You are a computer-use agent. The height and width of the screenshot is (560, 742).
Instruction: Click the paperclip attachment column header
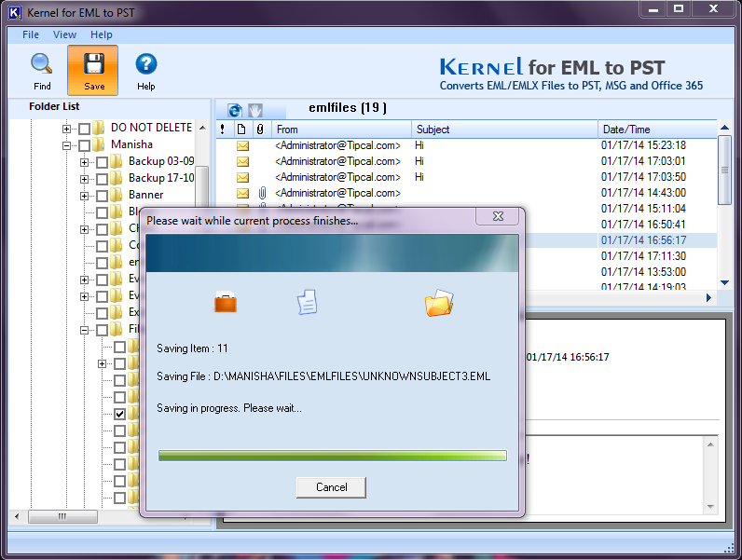[260, 130]
